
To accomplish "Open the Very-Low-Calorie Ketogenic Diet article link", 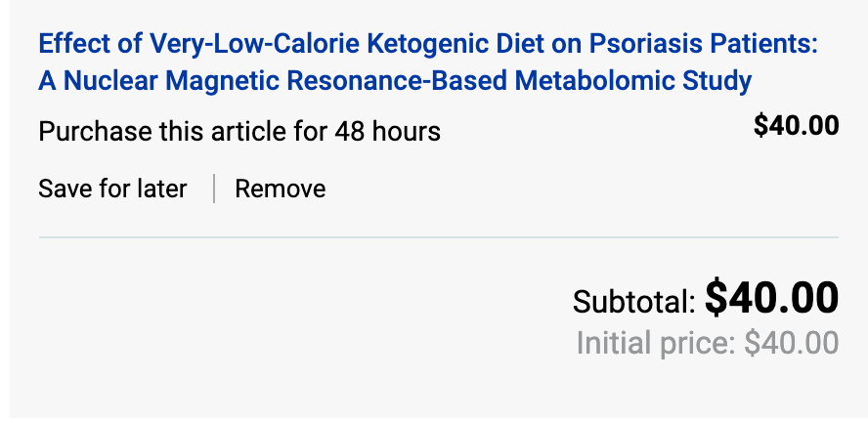I will click(x=428, y=62).
